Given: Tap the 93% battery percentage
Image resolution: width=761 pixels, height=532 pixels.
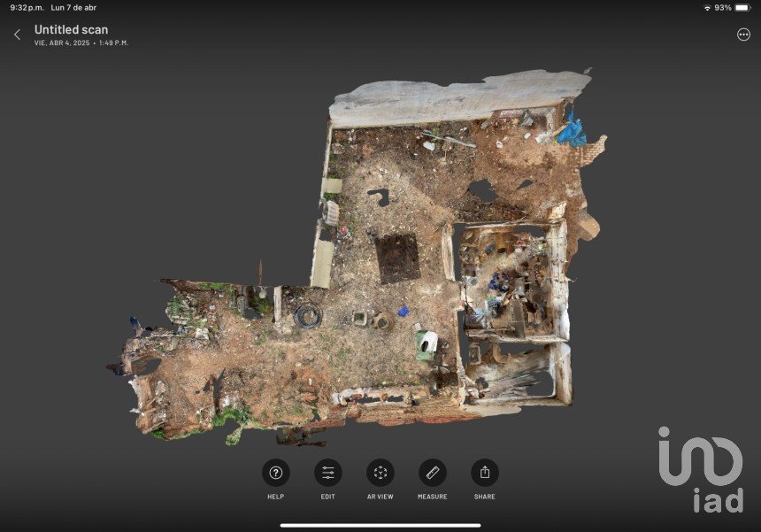Looking at the screenshot, I should point(723,8).
